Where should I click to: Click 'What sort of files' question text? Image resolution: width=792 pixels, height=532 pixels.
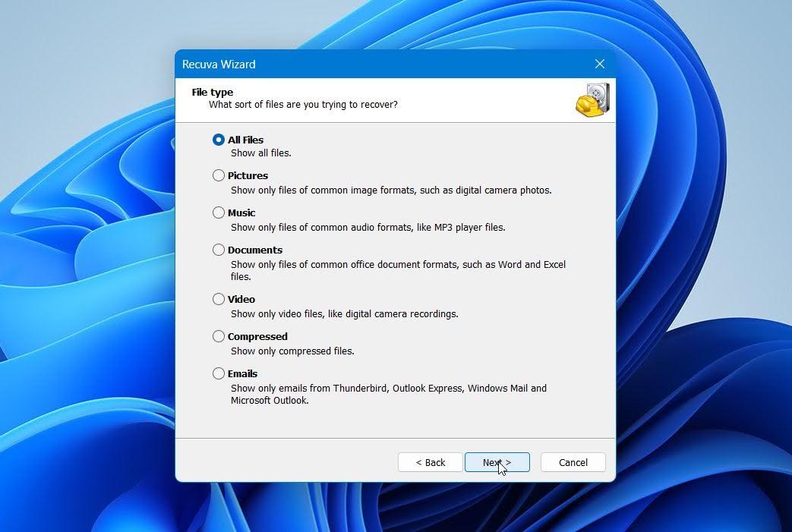303,105
